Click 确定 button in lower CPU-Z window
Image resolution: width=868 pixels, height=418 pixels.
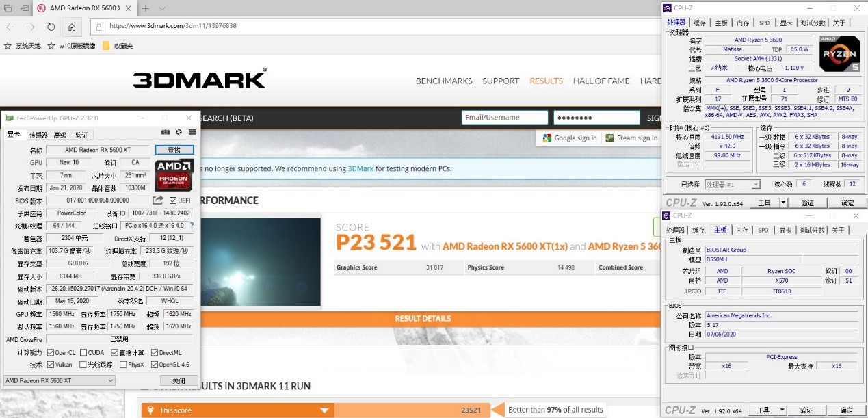coord(847,410)
